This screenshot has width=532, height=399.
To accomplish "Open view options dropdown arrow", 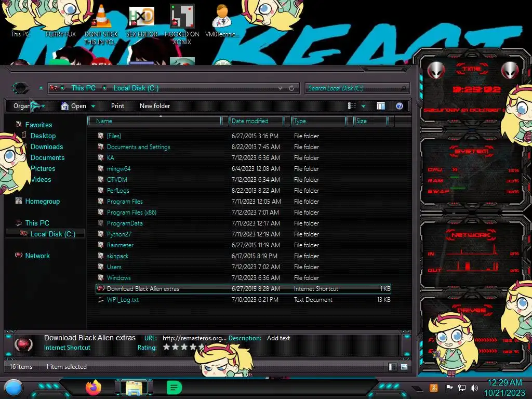I will tap(363, 106).
